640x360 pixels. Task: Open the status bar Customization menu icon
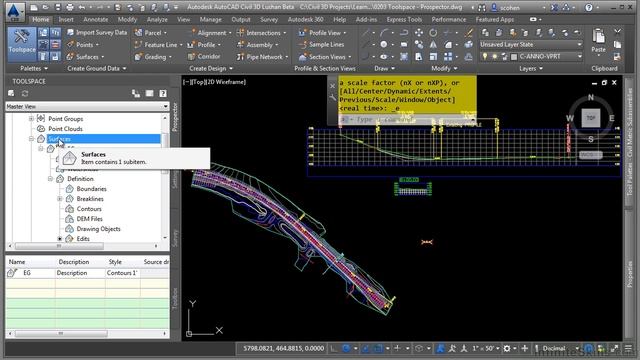[628, 348]
